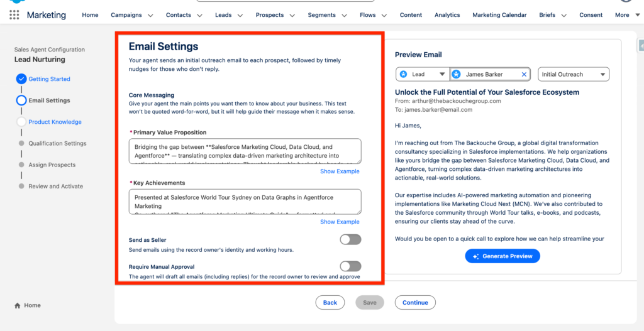Click the James Barker record icon
Image resolution: width=644 pixels, height=331 pixels.
point(457,75)
